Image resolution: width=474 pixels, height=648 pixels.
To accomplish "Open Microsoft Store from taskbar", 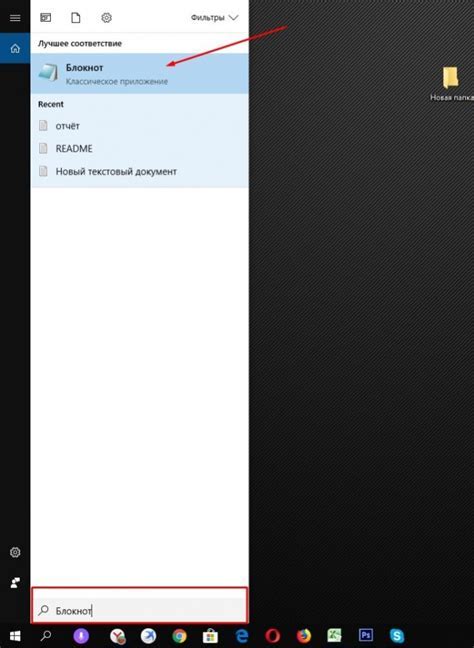I will pyautogui.click(x=210, y=636).
